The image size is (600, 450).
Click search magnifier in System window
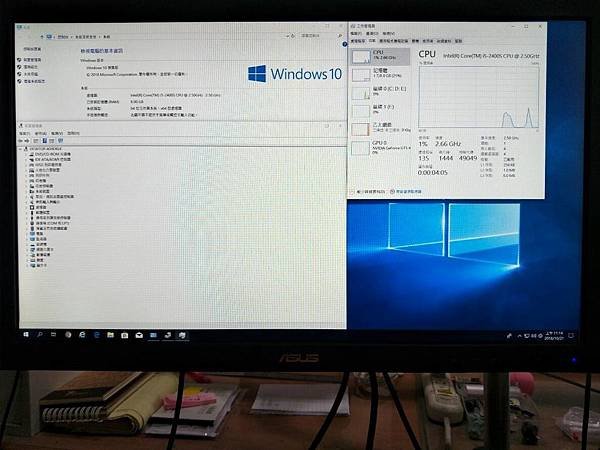point(340,36)
